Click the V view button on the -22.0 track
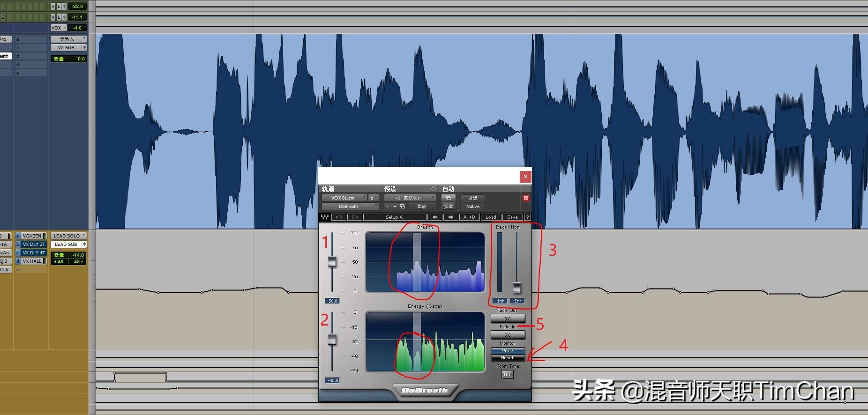The width and height of the screenshot is (868, 415). tap(53, 6)
